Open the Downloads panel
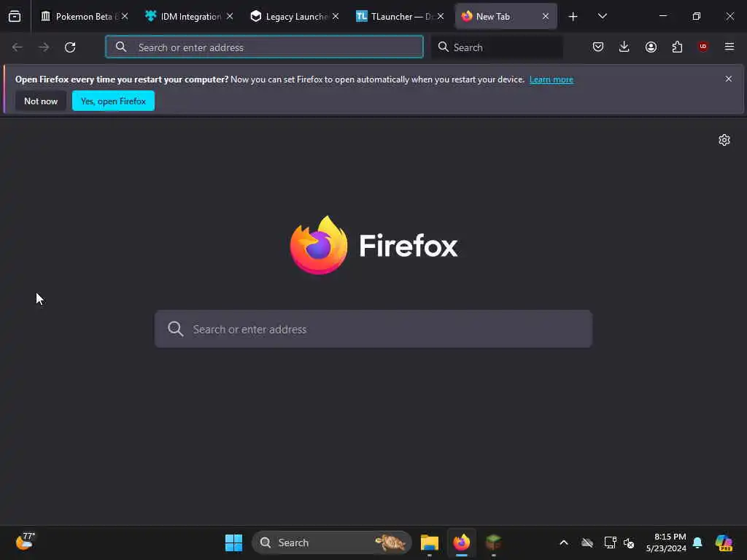Screen dimensions: 747x560 (624, 47)
